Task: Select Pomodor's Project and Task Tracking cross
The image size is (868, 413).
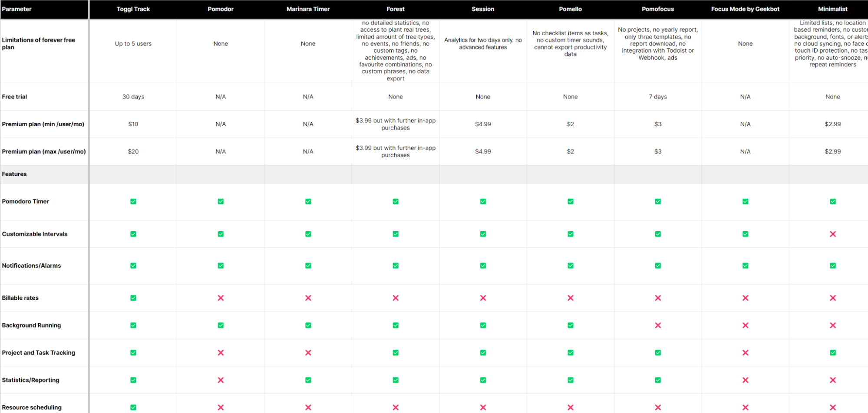Action: [221, 353]
